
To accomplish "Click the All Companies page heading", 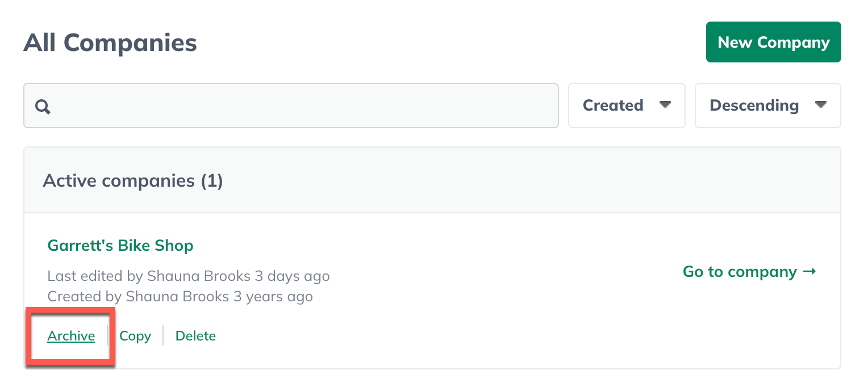I will [x=110, y=43].
